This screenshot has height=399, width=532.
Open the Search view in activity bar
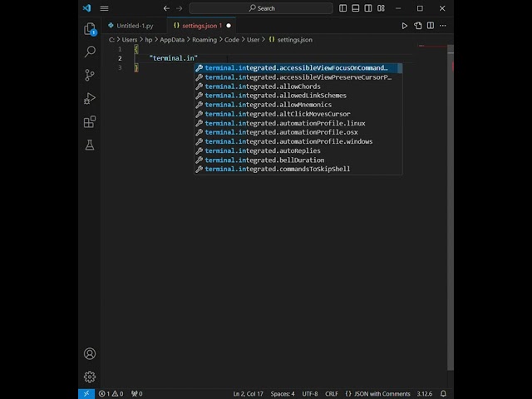[x=90, y=52]
